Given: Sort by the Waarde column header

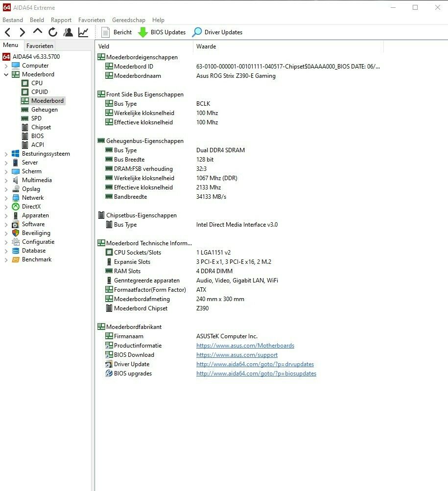Looking at the screenshot, I should pyautogui.click(x=288, y=47).
